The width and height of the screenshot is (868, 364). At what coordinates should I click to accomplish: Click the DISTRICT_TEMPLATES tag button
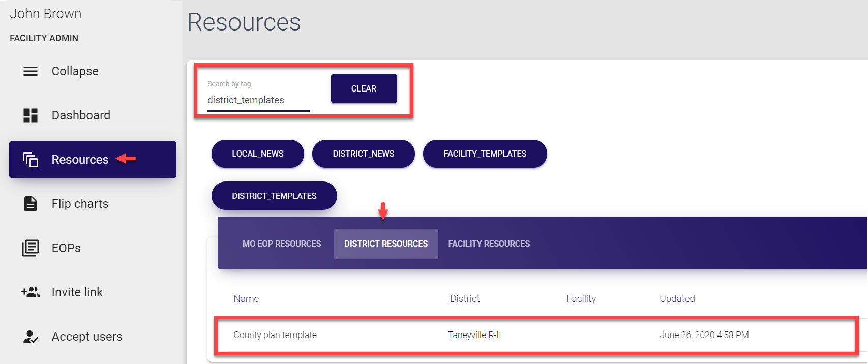coord(274,196)
